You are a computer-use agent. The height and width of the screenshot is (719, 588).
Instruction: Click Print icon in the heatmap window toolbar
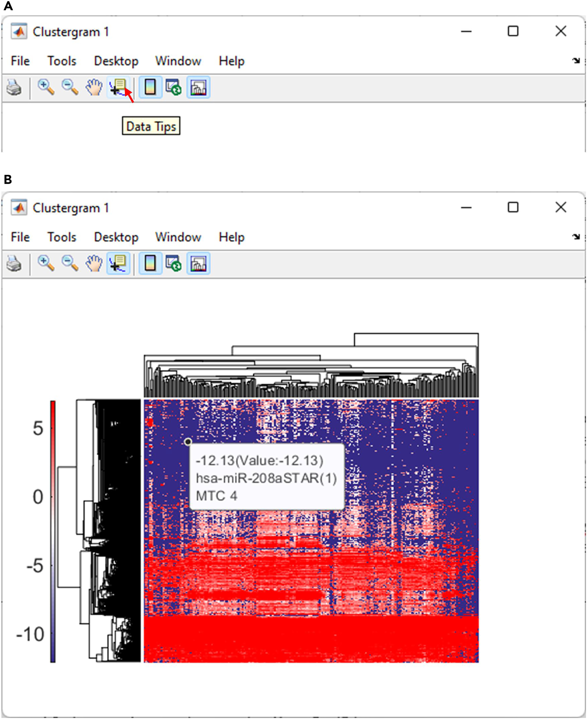coord(14,263)
